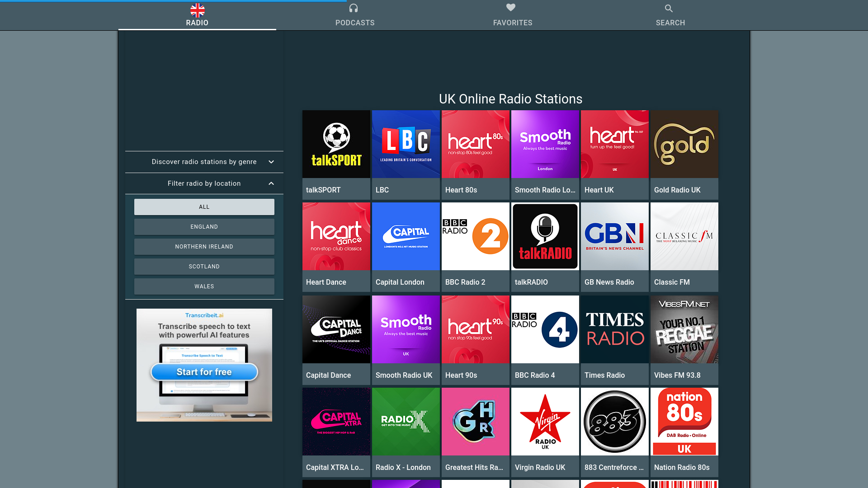Click the BBC Radio 4 name
Viewport: 868px width, 488px height.
tap(535, 375)
